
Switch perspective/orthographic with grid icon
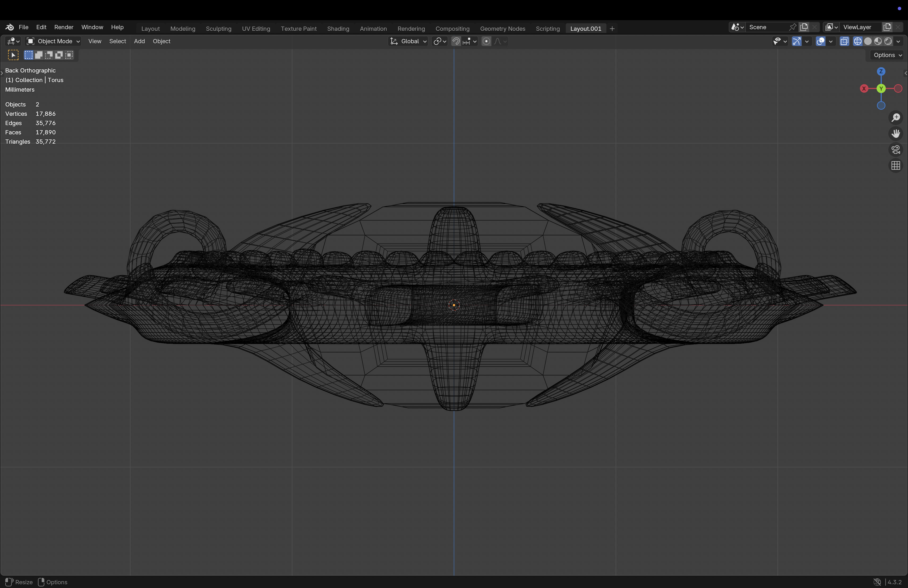coord(896,166)
